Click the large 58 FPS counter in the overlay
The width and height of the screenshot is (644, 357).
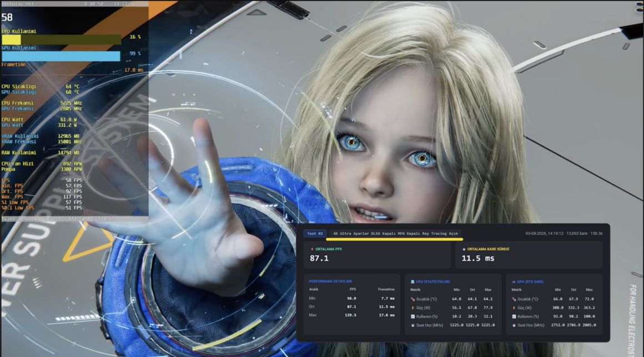7,17
